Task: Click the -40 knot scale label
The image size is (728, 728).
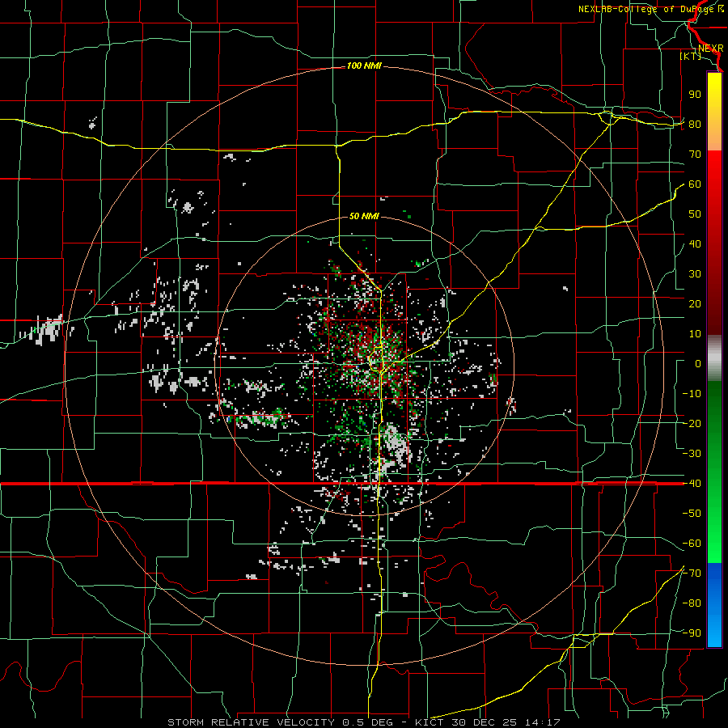Action: 692,484
